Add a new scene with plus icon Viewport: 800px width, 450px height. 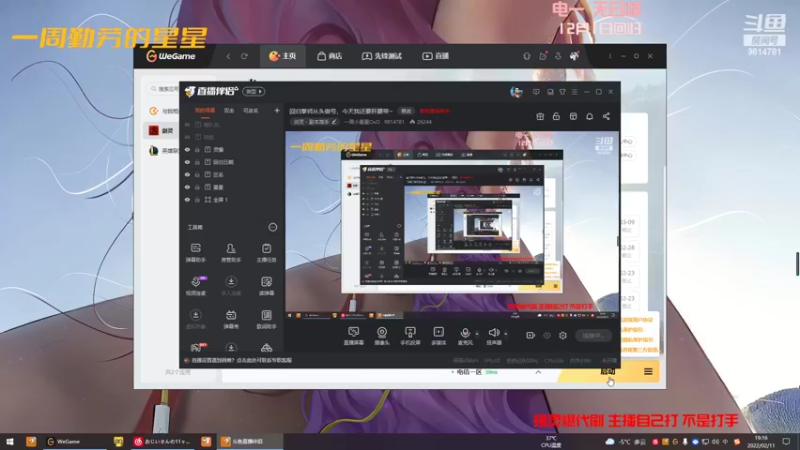coord(277,110)
